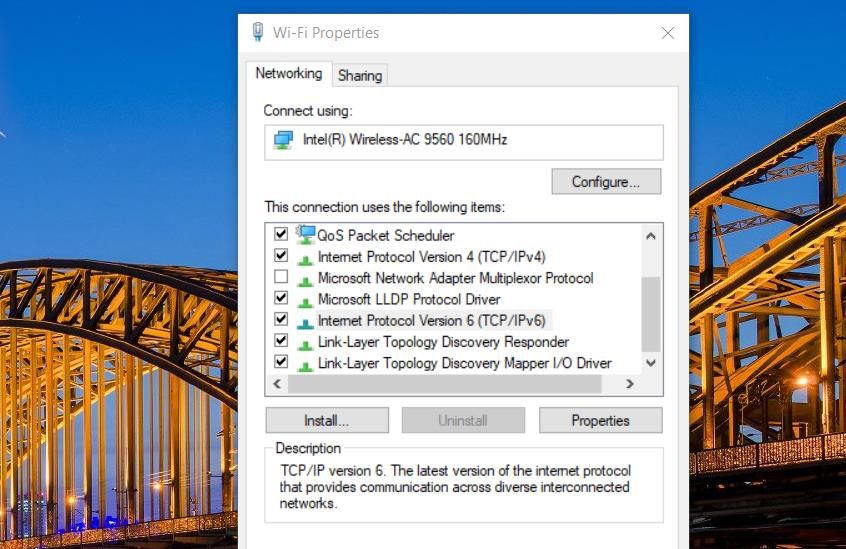This screenshot has height=549, width=846.
Task: Uncheck Internet Protocol Version 6 (TCP/IPv6) checkbox
Action: (x=281, y=318)
